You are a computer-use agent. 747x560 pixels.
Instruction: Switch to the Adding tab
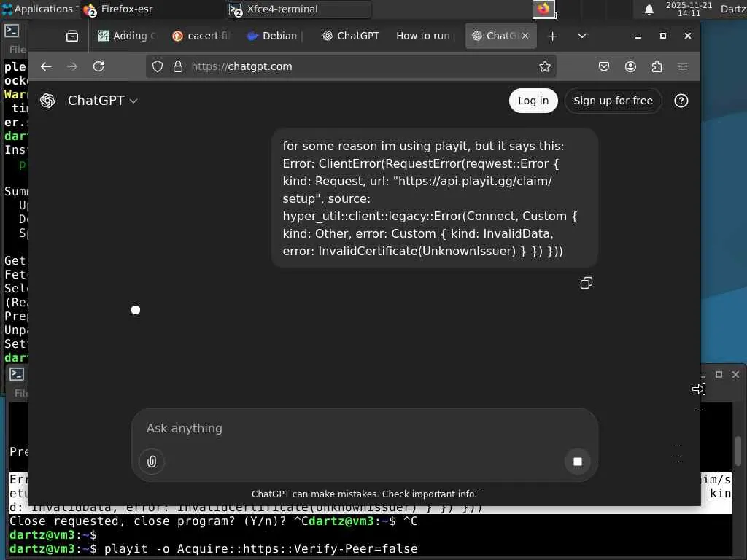pos(126,36)
